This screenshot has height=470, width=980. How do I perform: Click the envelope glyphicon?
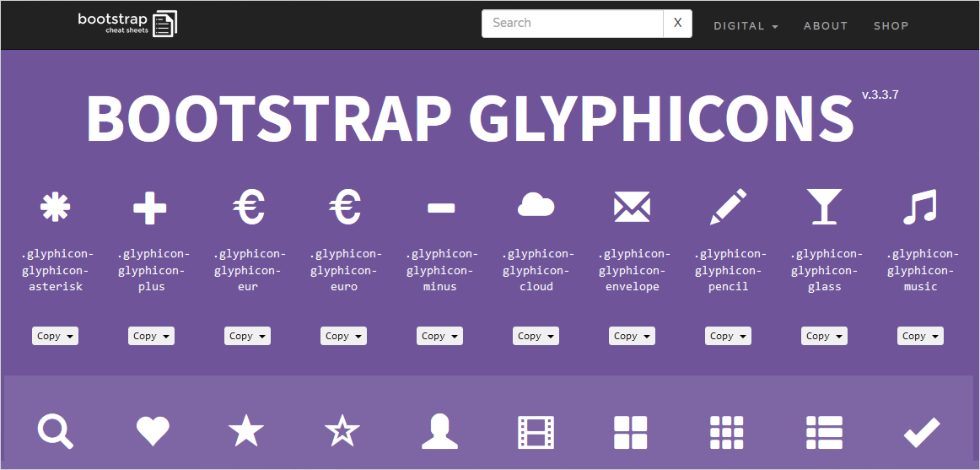tap(632, 207)
